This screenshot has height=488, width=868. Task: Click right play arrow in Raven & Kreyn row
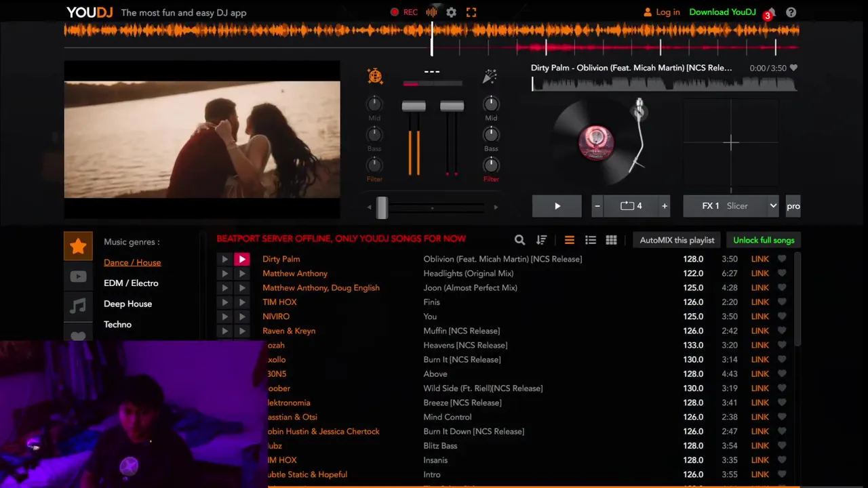(241, 331)
